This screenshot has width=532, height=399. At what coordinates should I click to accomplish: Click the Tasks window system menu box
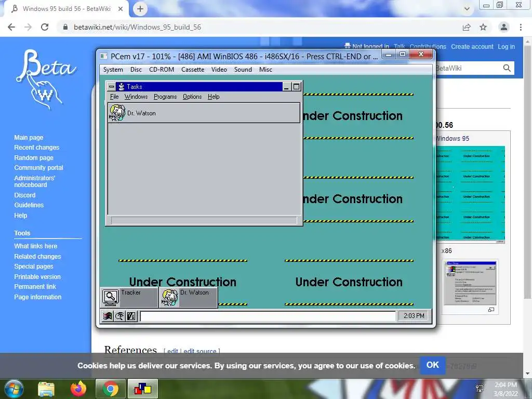point(111,87)
